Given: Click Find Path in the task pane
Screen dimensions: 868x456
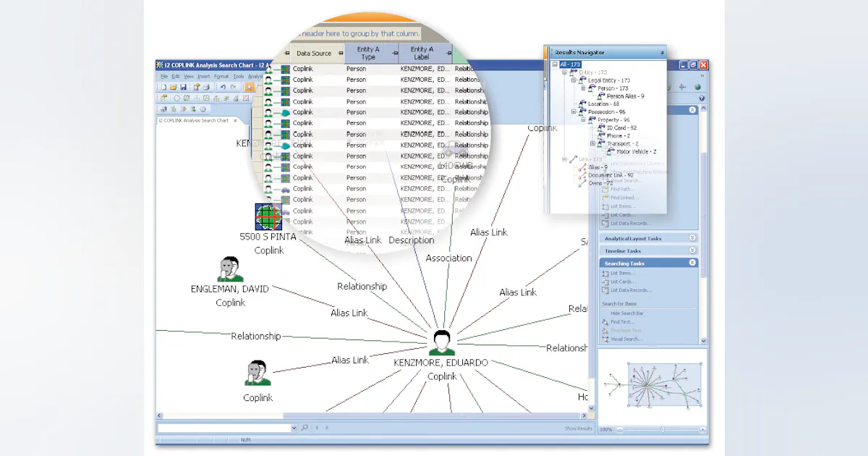Looking at the screenshot, I should 622,189.
